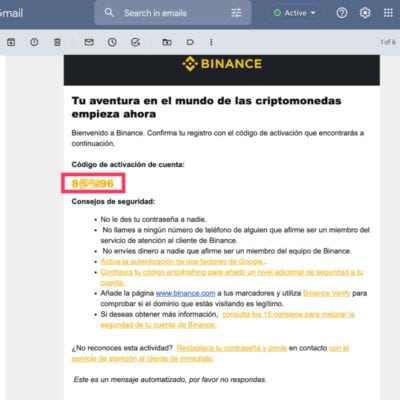Archive this email
400x400 pixels.
click(11, 42)
